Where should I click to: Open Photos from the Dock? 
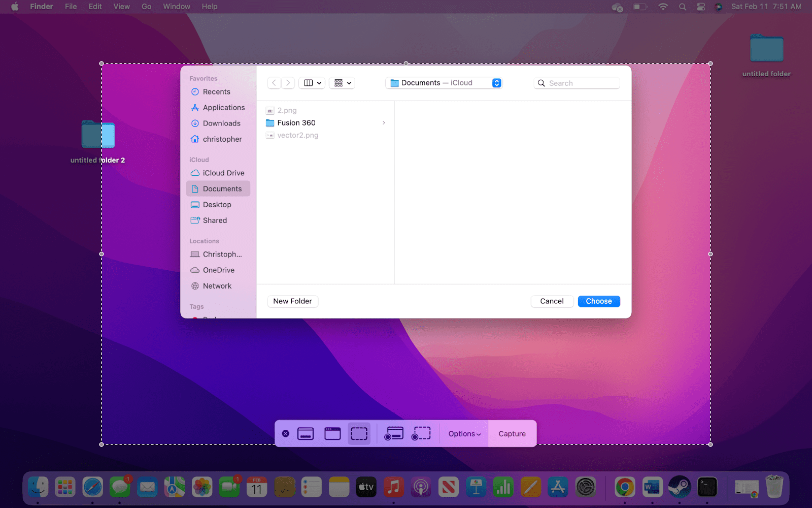(x=202, y=488)
